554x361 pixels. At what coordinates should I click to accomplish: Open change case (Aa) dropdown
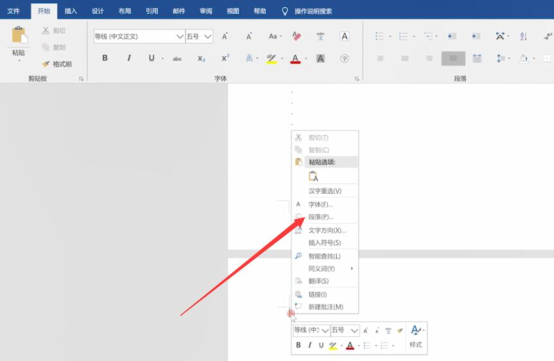(274, 36)
